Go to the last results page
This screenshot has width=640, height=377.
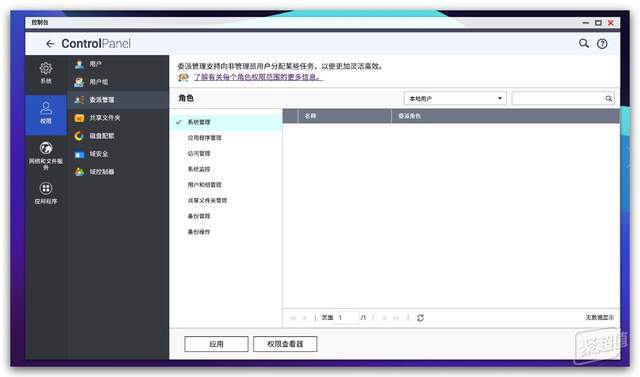396,318
